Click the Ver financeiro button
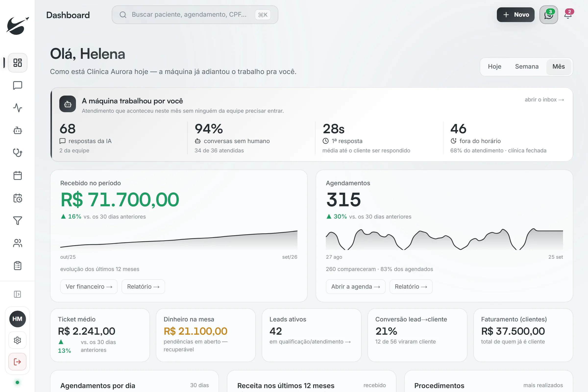This screenshot has height=392, width=588. (x=89, y=286)
